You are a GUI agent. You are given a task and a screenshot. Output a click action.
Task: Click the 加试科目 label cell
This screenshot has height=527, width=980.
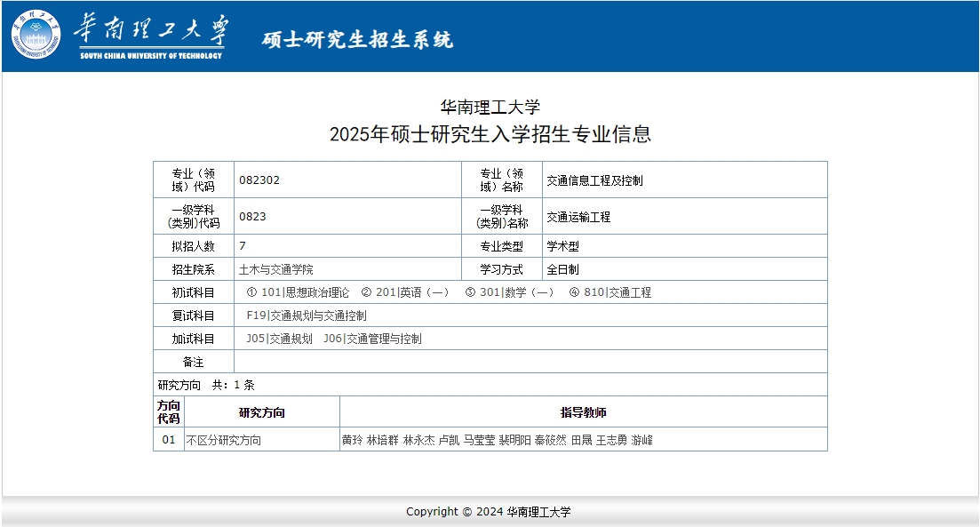pos(194,339)
